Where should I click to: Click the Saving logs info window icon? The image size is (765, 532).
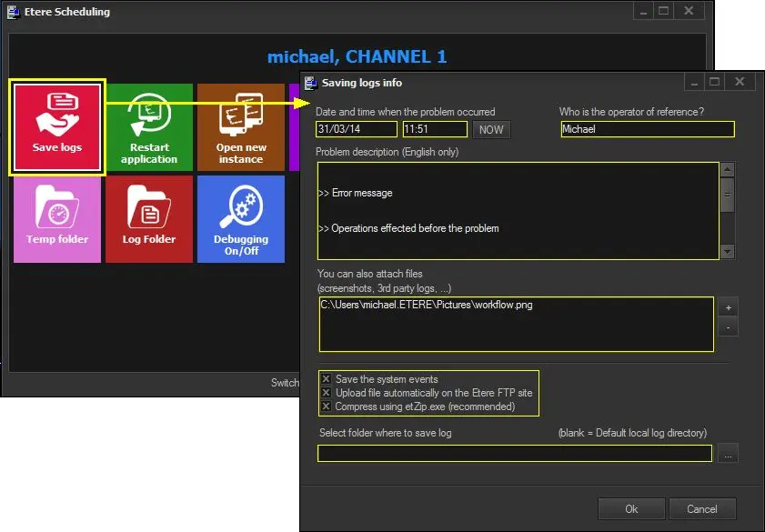click(x=310, y=83)
